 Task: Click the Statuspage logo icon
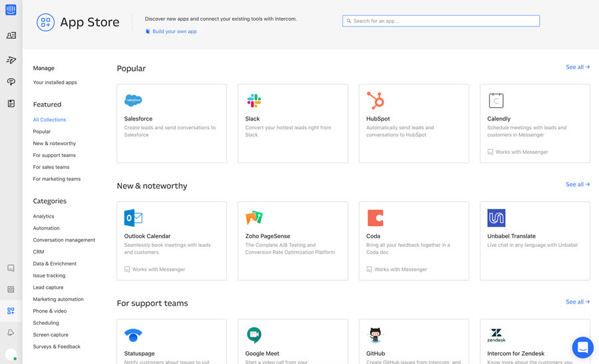point(133,335)
